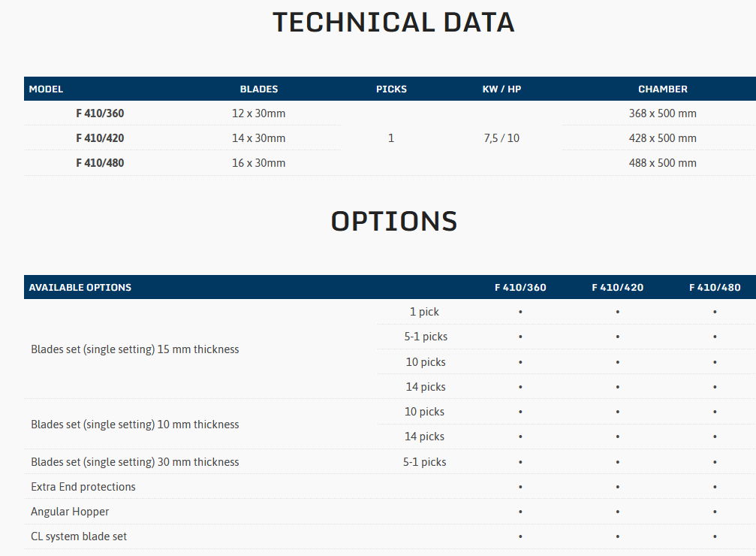This screenshot has height=556, width=756.
Task: Select the Blades set 30 mm thickness label
Action: coord(135,462)
